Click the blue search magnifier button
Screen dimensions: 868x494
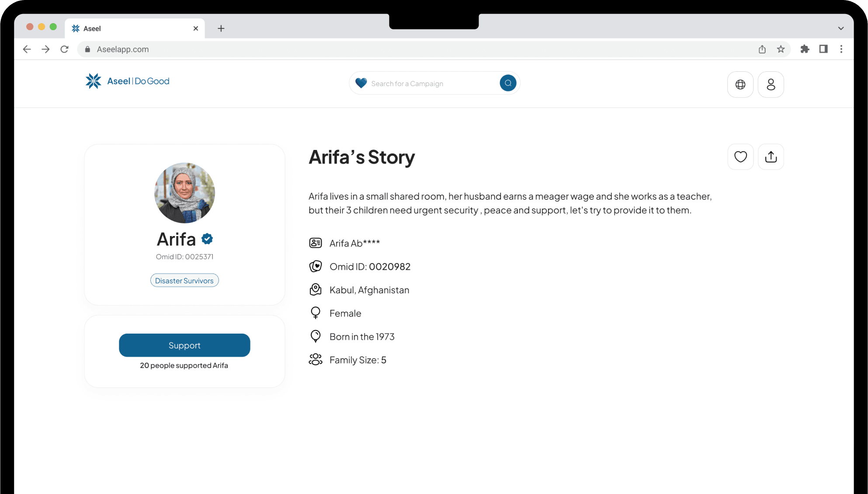click(x=507, y=83)
